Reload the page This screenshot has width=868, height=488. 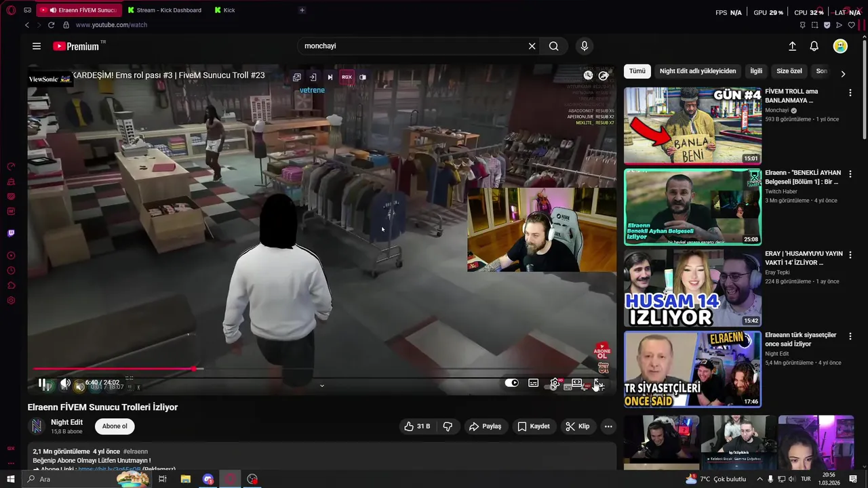click(51, 25)
